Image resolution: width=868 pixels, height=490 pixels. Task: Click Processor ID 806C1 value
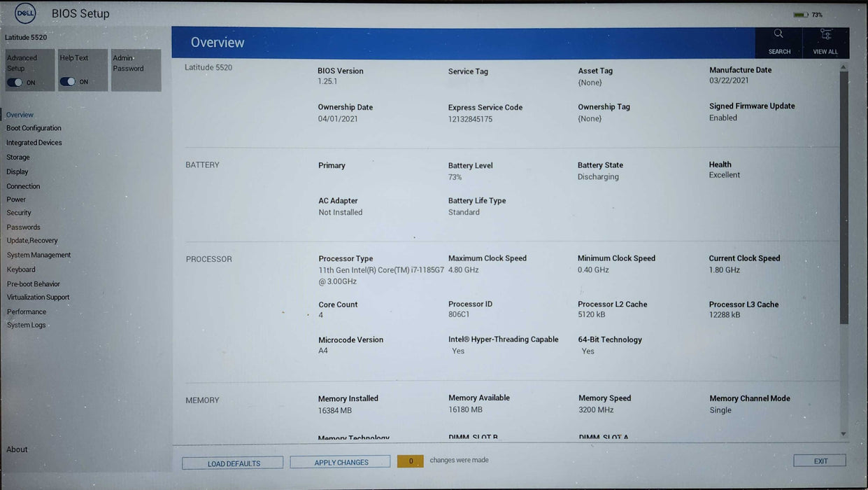click(459, 314)
